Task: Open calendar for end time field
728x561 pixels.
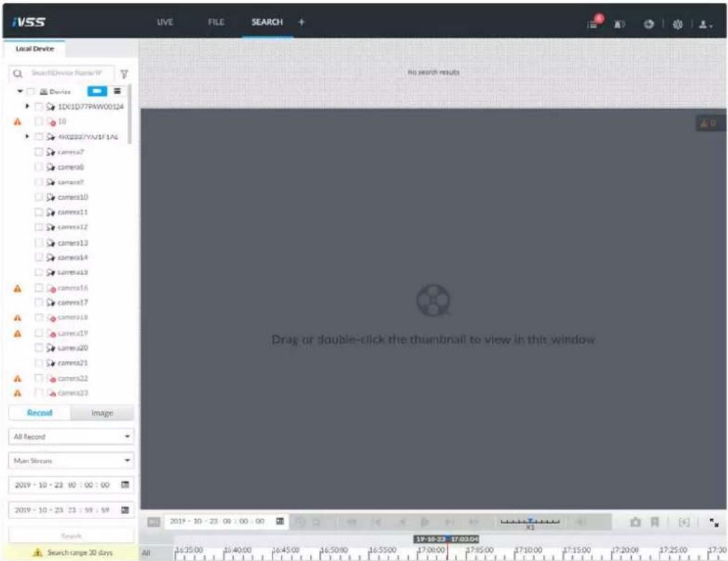Action: tap(125, 509)
